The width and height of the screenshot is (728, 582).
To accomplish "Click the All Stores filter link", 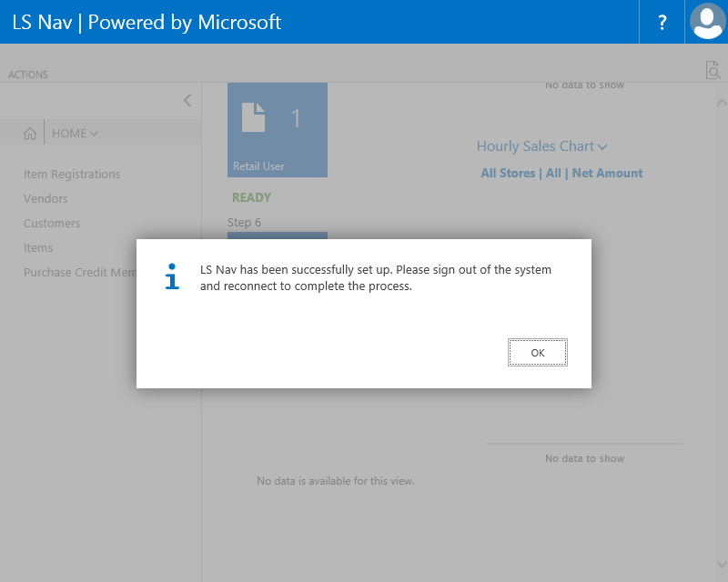I will click(508, 174).
